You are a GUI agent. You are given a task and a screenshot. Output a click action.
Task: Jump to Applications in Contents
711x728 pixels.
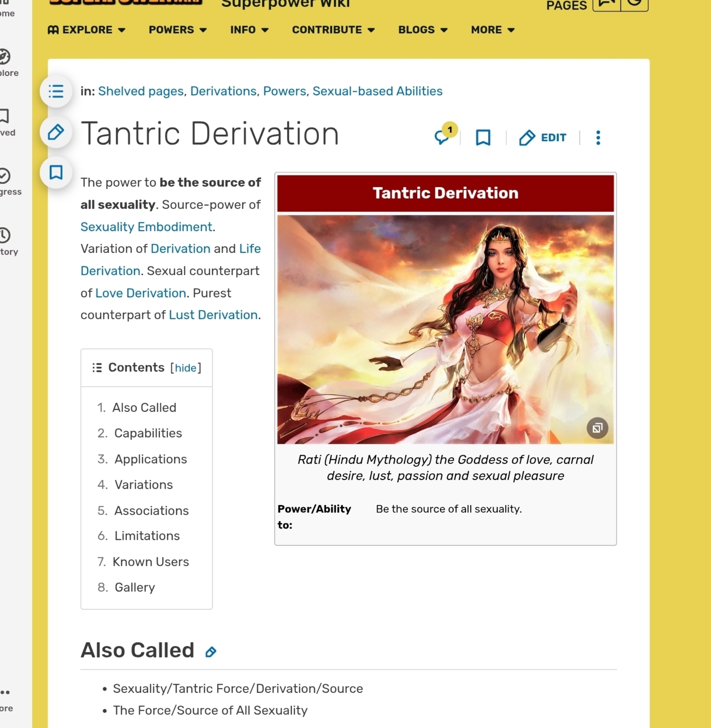151,459
